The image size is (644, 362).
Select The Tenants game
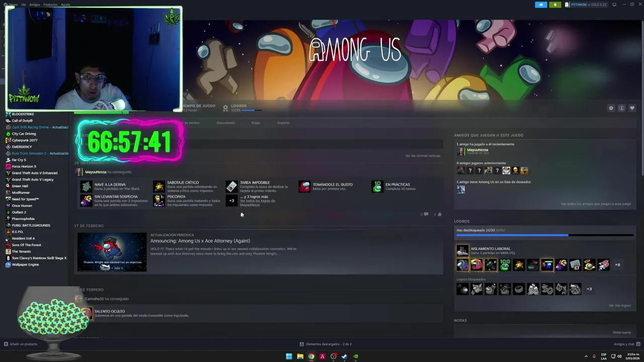(21, 251)
